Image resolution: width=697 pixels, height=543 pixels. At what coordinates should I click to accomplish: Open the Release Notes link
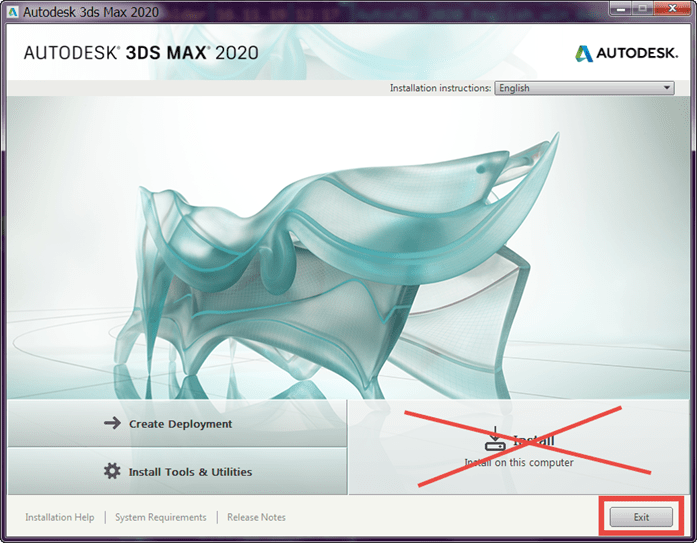(x=256, y=517)
